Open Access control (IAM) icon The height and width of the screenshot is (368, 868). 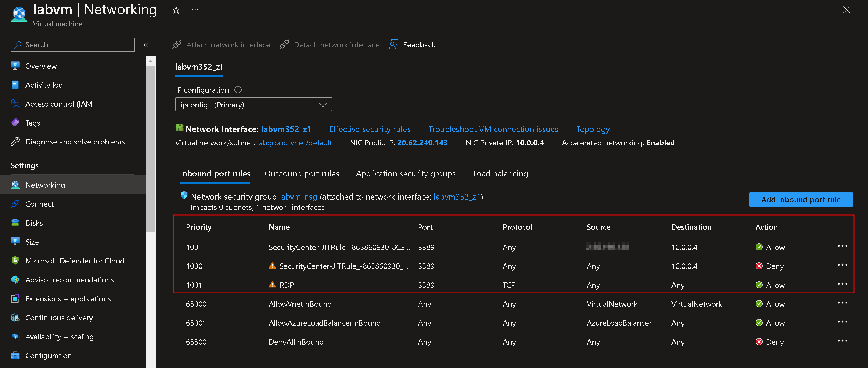15,104
